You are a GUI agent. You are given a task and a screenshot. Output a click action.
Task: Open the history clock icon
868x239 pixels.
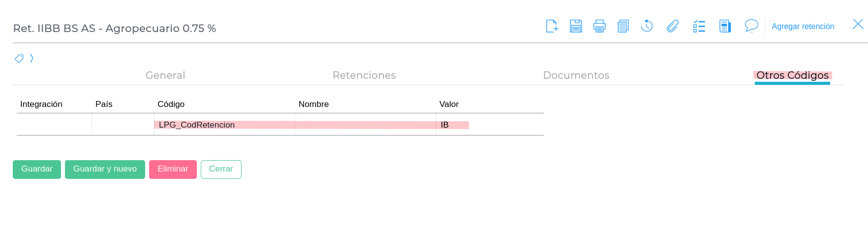coord(647,26)
